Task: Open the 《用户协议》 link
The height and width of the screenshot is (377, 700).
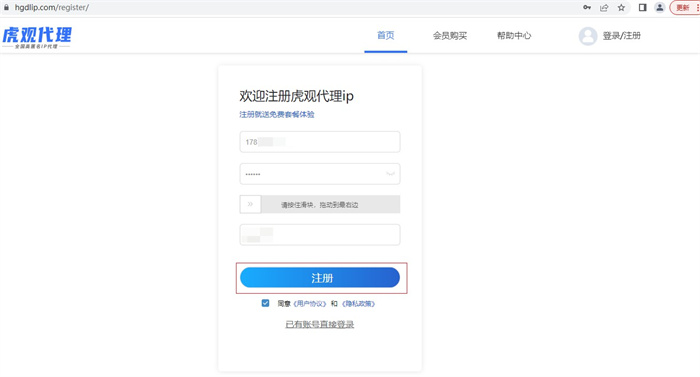Action: coord(309,304)
